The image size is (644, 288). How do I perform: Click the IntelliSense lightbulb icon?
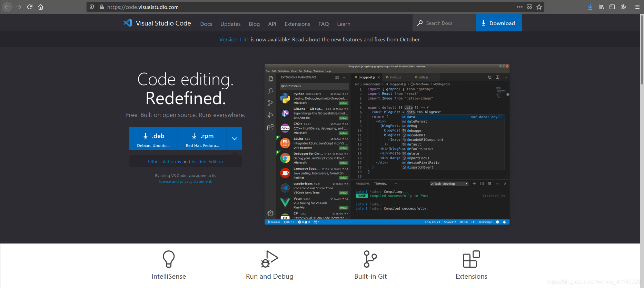pyautogui.click(x=169, y=259)
